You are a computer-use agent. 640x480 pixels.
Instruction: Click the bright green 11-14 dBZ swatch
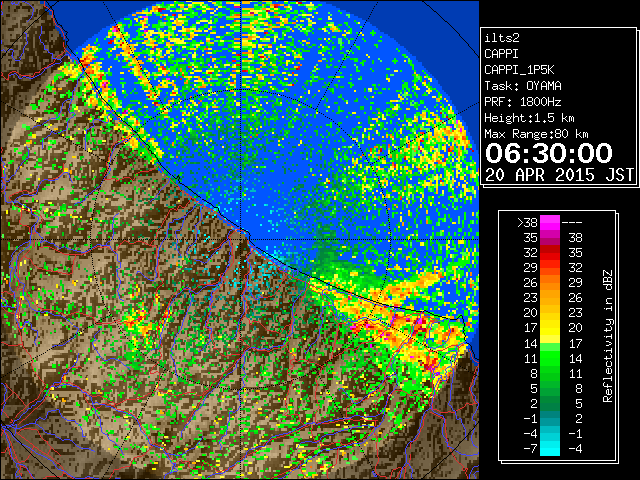[x=550, y=358]
